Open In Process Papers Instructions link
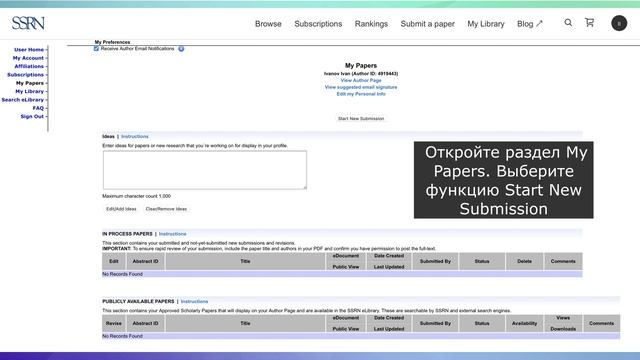Viewport: 640px width, 360px height. click(172, 234)
